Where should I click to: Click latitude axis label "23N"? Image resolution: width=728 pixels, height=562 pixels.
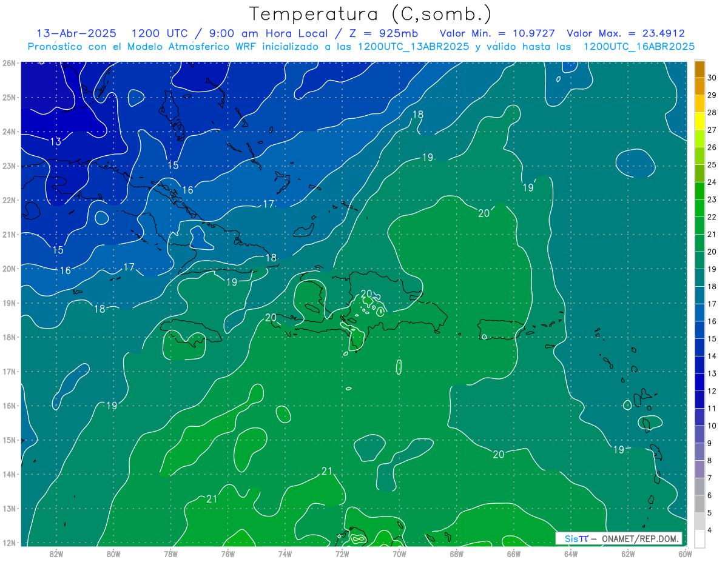coord(8,166)
